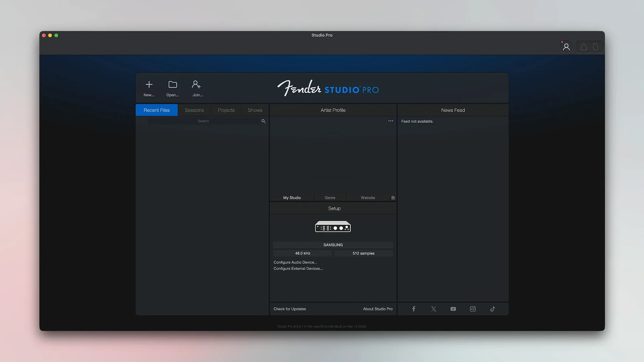Open the X (Twitter) icon
This screenshot has height=362, width=644.
pyautogui.click(x=433, y=309)
